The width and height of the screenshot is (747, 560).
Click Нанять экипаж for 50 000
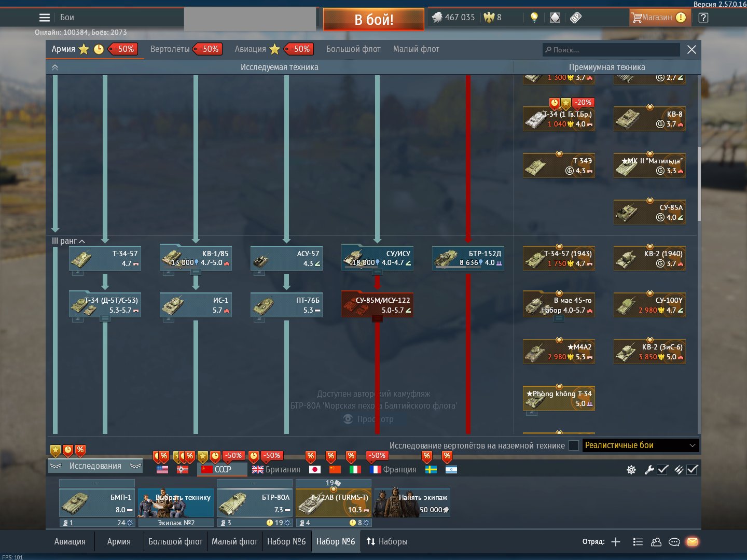(412, 503)
